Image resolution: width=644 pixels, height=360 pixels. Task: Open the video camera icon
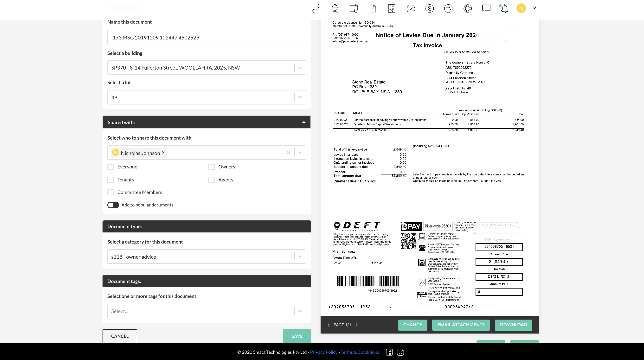pos(448,8)
